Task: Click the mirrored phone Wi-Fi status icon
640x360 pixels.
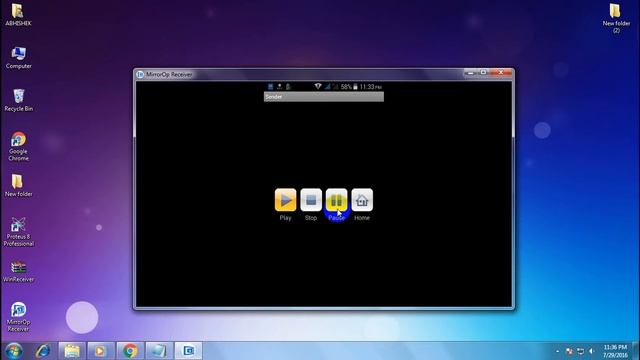Action: point(318,86)
